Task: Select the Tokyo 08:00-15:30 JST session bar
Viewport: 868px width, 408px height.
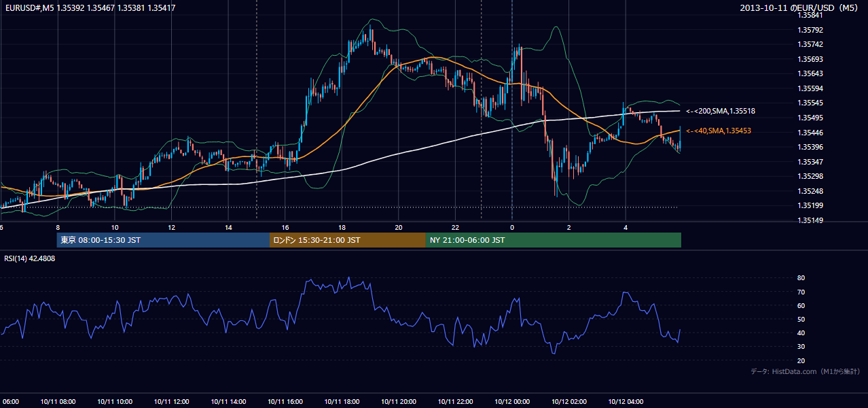Action: point(163,240)
